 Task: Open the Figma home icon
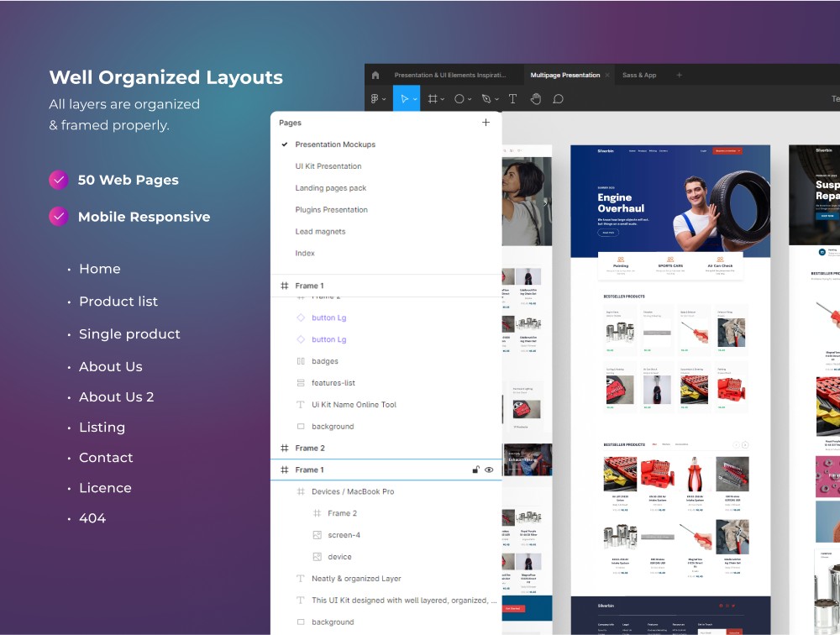coord(375,75)
